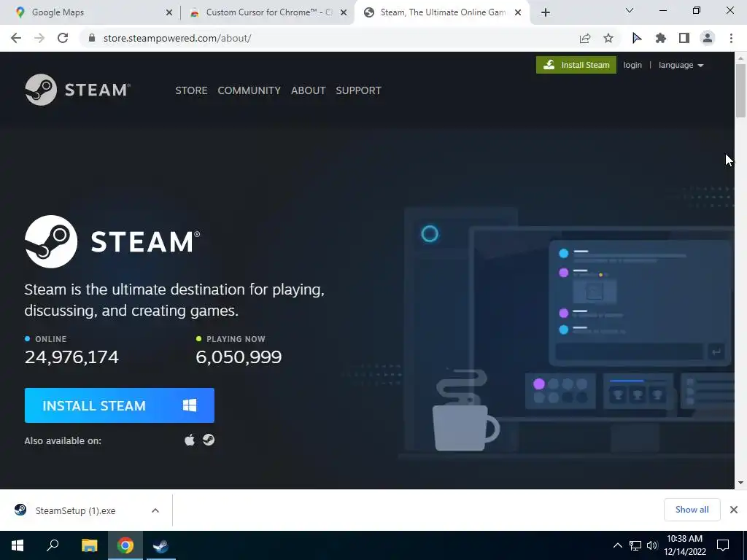Expand SteamSetup download options chevron

tap(155, 510)
